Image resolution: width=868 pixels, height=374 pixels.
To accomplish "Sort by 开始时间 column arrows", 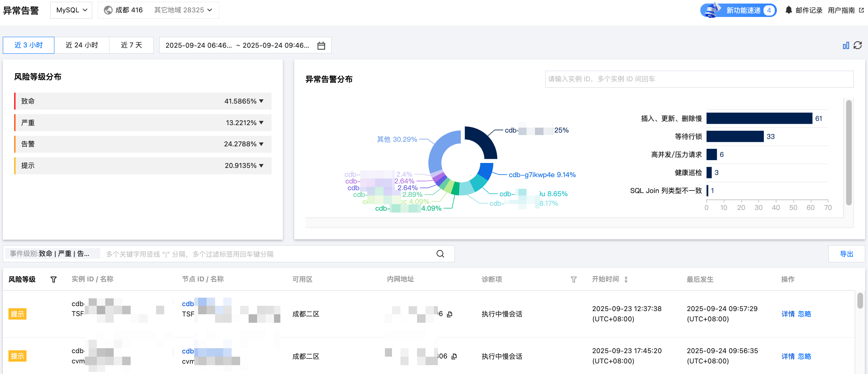I will tap(626, 280).
